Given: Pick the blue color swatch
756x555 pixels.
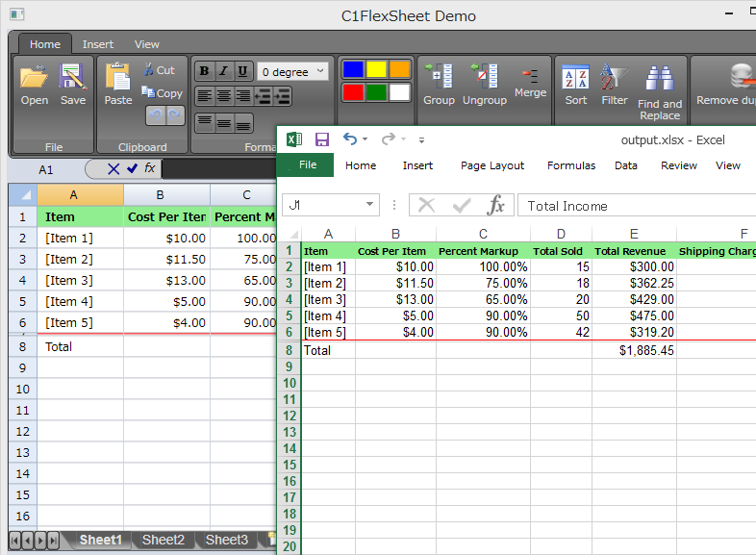Looking at the screenshot, I should [x=353, y=69].
